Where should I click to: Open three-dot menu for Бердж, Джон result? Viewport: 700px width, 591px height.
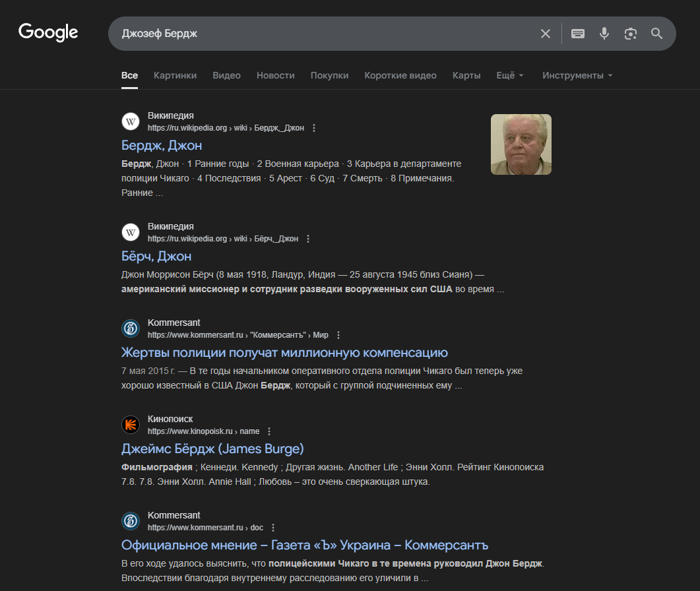tap(314, 128)
